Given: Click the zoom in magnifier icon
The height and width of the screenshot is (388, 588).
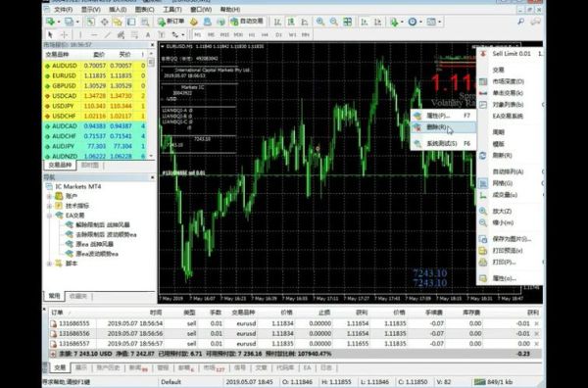Looking at the screenshot, I should point(319,22).
